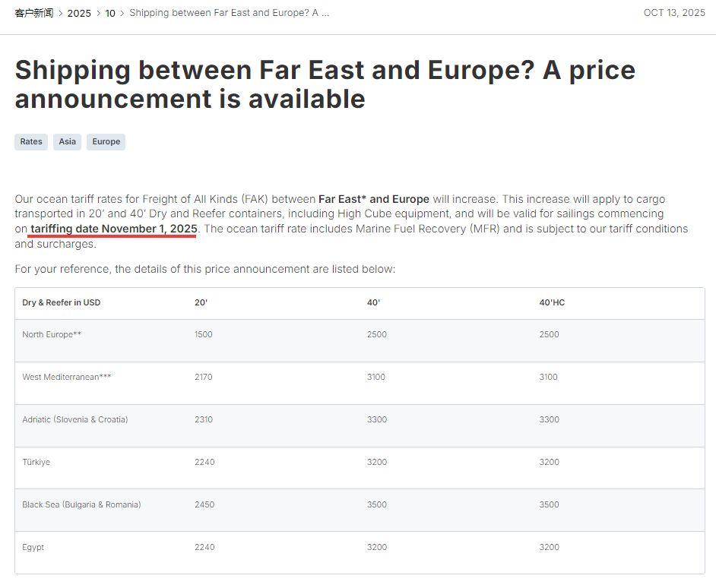Click the main article headline
The height and width of the screenshot is (588, 716).
325,84
